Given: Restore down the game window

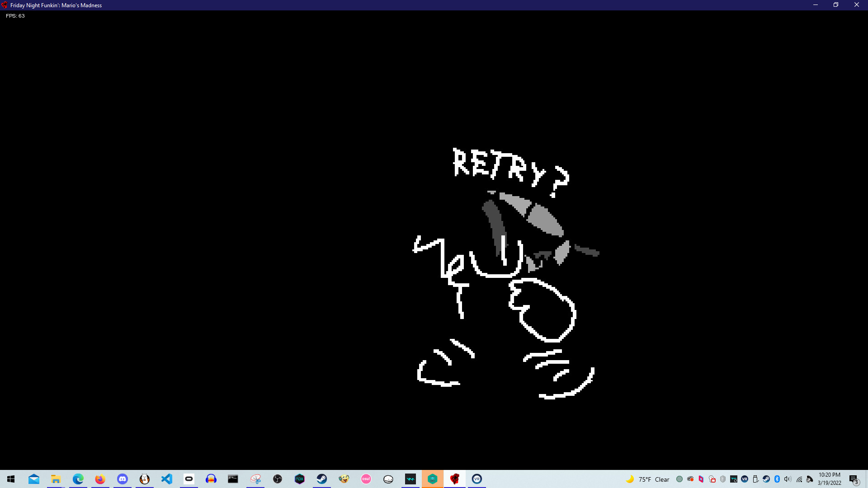Looking at the screenshot, I should pyautogui.click(x=836, y=5).
